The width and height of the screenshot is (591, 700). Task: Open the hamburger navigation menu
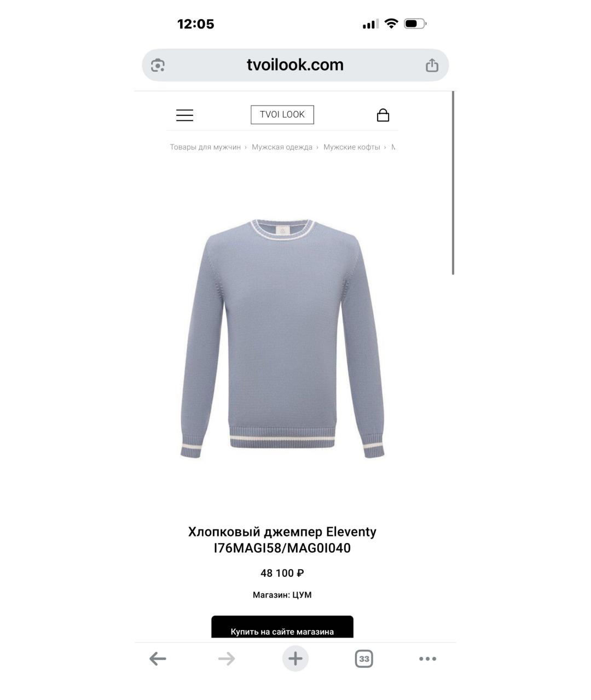click(x=184, y=115)
